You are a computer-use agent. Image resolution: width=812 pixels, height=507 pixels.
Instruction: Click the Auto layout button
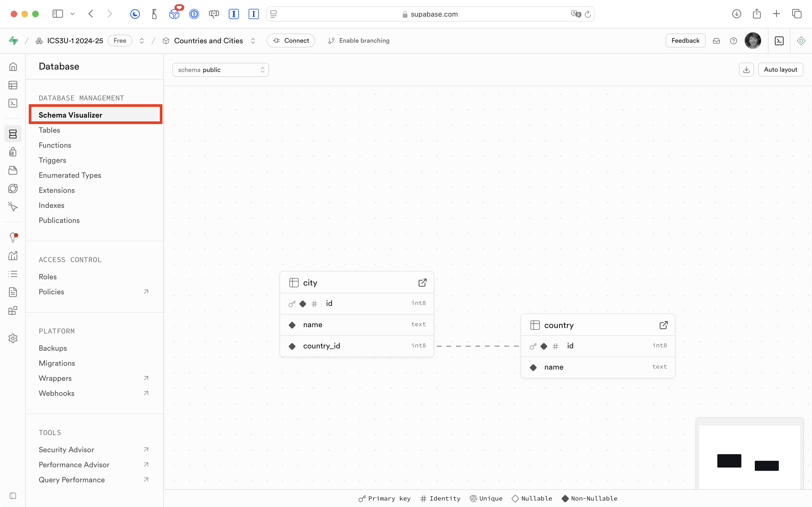coord(780,70)
